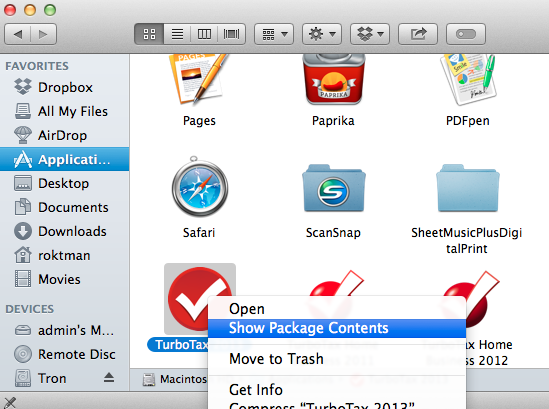549x409 pixels.
Task: Open Documents in the sidebar
Action: [x=64, y=207]
